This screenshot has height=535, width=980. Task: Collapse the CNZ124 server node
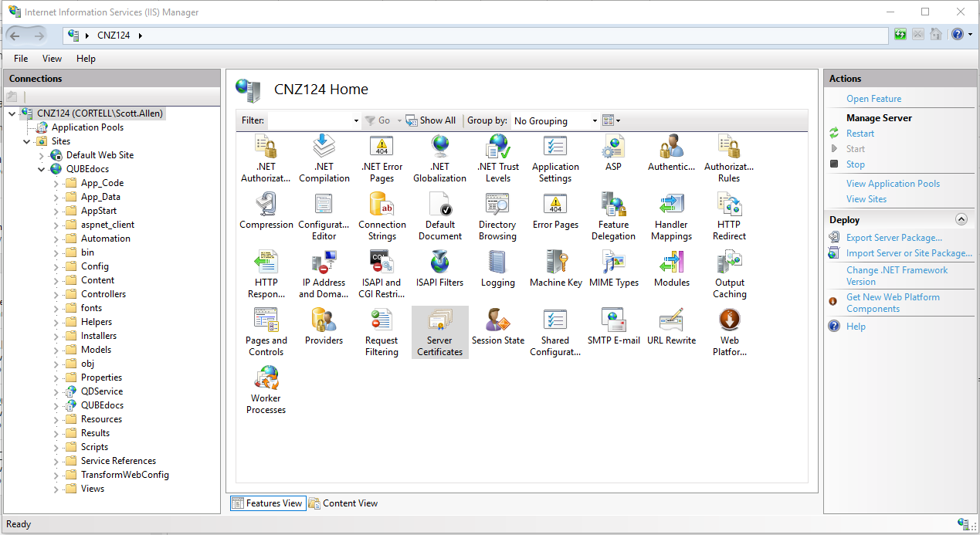(x=12, y=113)
